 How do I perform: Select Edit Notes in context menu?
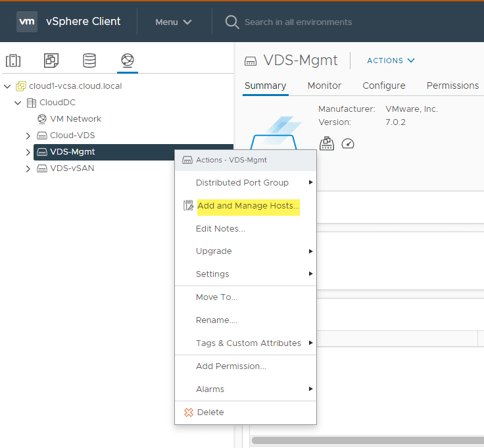220,228
